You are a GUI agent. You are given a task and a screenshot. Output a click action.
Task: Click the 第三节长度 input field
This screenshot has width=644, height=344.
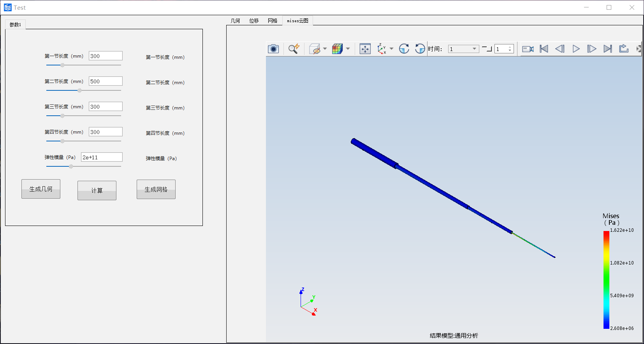[106, 106]
